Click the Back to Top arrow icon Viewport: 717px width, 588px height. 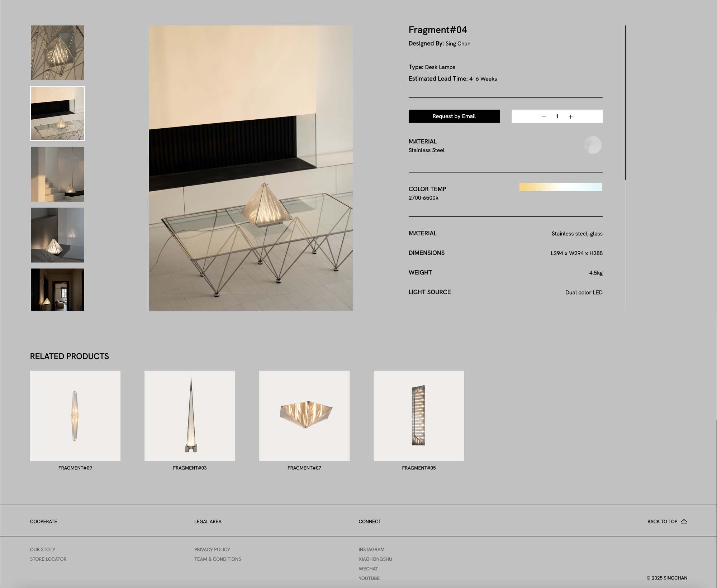coord(684,521)
